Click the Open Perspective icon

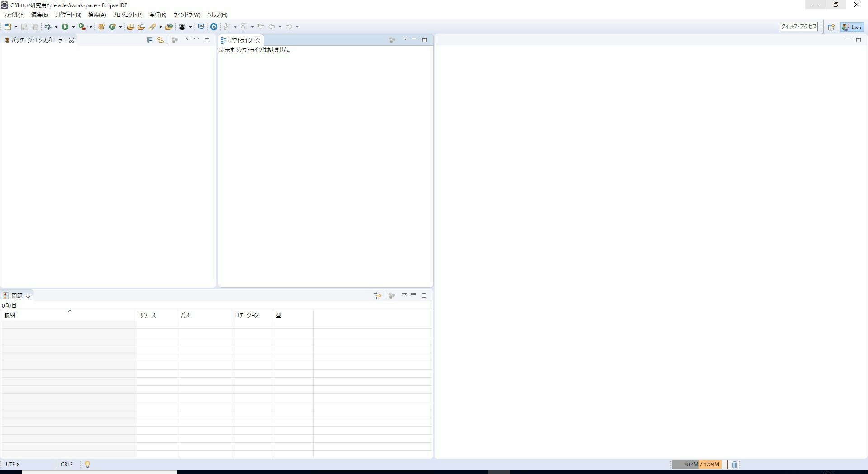tap(831, 27)
